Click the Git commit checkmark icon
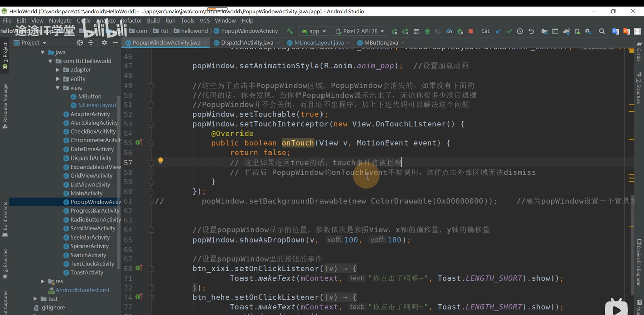This screenshot has height=315, width=644. pyautogui.click(x=509, y=31)
